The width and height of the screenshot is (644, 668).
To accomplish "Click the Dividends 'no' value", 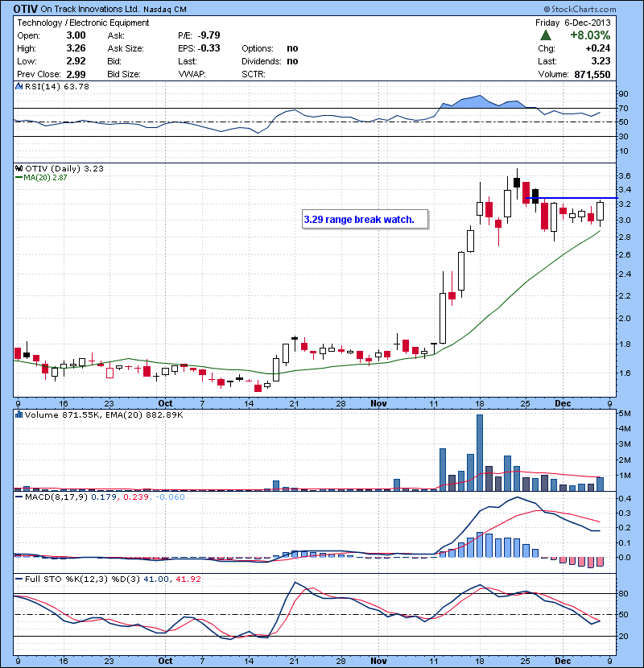I will tap(292, 61).
